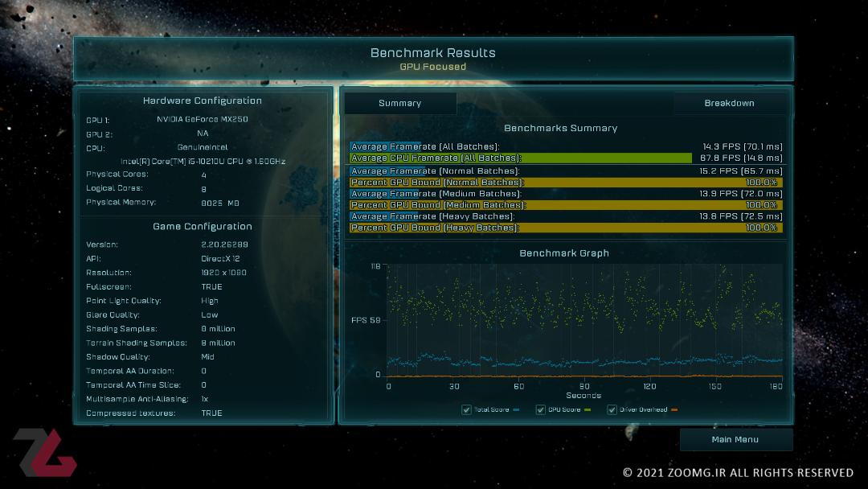Viewport: 868px width, 489px height.
Task: Click the Game Configuration heading
Action: pos(202,226)
